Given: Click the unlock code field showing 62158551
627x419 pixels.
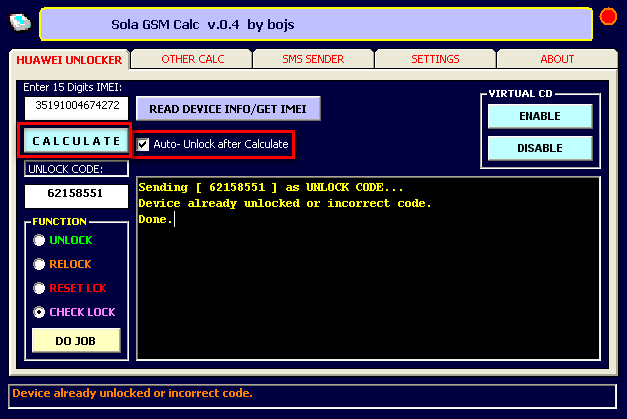Looking at the screenshot, I should [x=76, y=196].
